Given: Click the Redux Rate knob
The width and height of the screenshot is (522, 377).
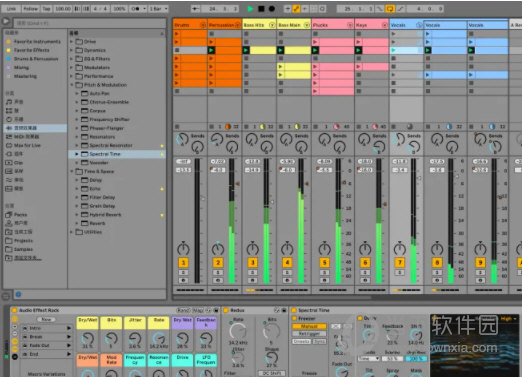Looking at the screenshot, I should point(238,331).
